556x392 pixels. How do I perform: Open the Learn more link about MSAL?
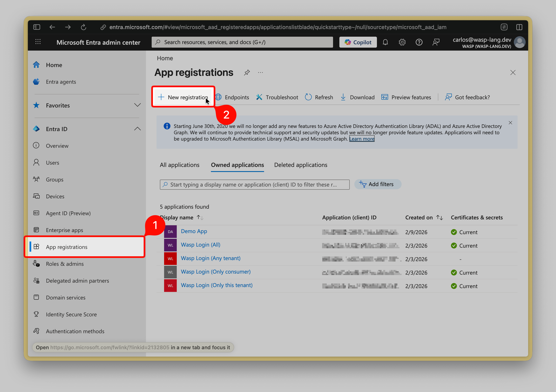click(x=362, y=139)
